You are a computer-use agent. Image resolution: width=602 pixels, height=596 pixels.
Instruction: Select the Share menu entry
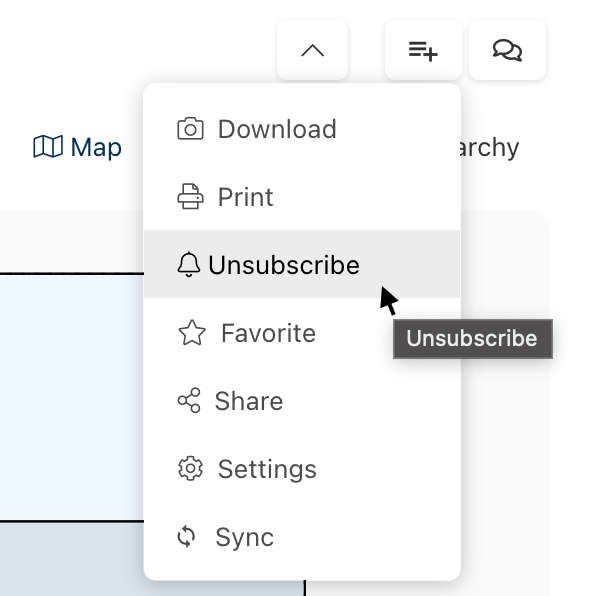pos(249,401)
